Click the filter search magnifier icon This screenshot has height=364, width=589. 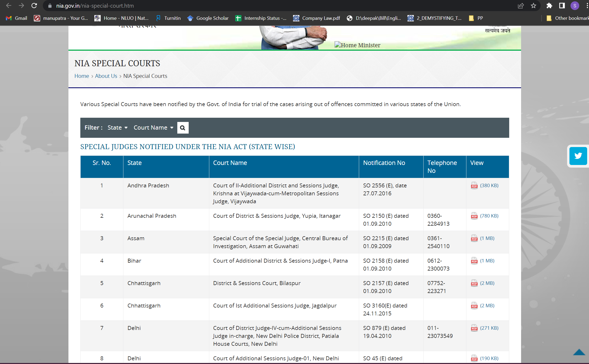(183, 128)
